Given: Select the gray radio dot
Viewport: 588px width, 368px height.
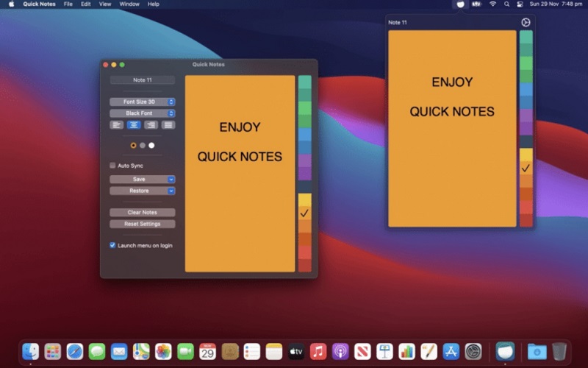Looking at the screenshot, I should (143, 145).
